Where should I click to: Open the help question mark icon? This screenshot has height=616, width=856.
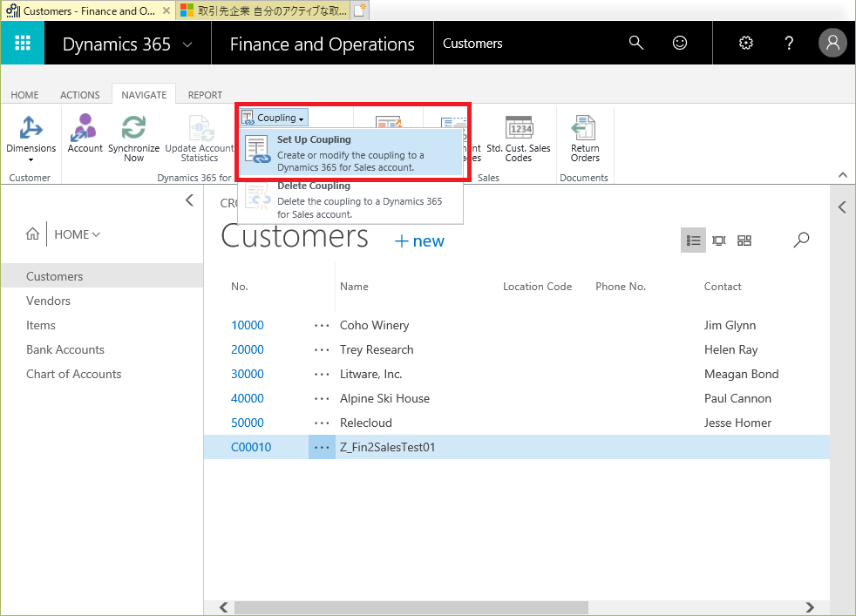click(789, 43)
